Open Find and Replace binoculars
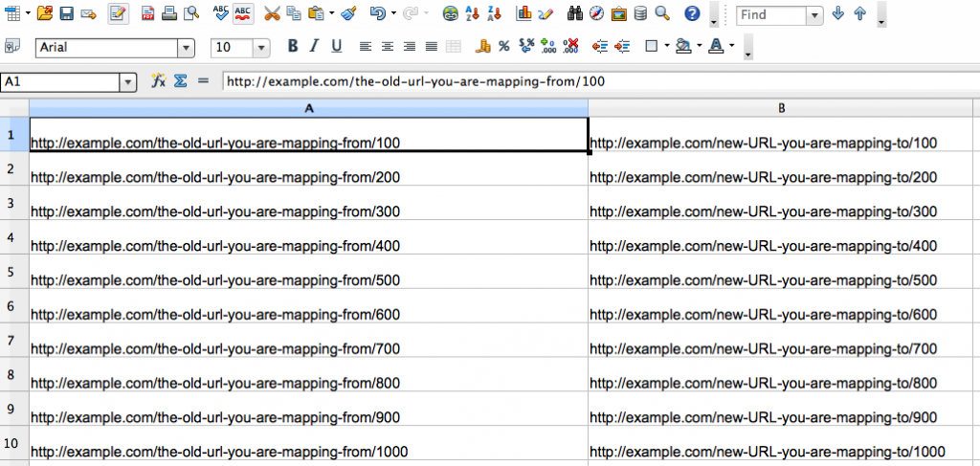This screenshot has height=466, width=980. tap(574, 13)
